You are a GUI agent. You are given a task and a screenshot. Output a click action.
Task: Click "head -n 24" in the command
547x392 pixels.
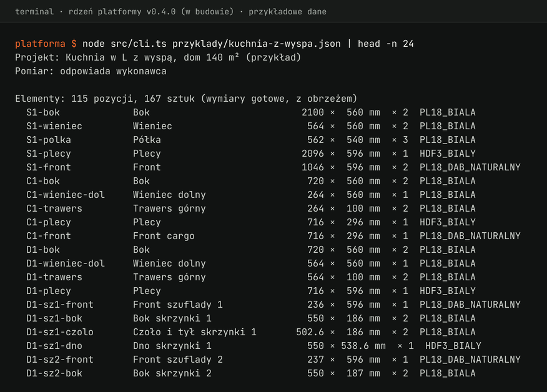click(x=385, y=44)
